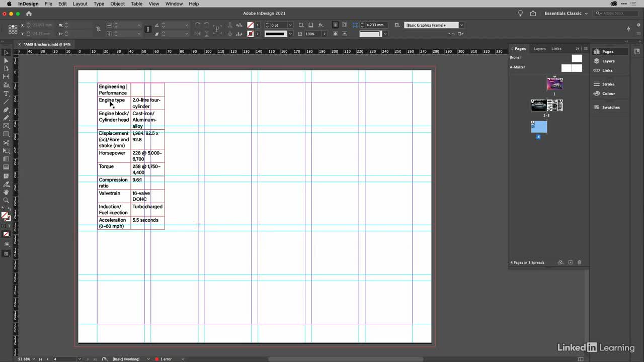The width and height of the screenshot is (644, 362).
Task: Toggle constrain proportions for scaling link
Action: coord(147,29)
